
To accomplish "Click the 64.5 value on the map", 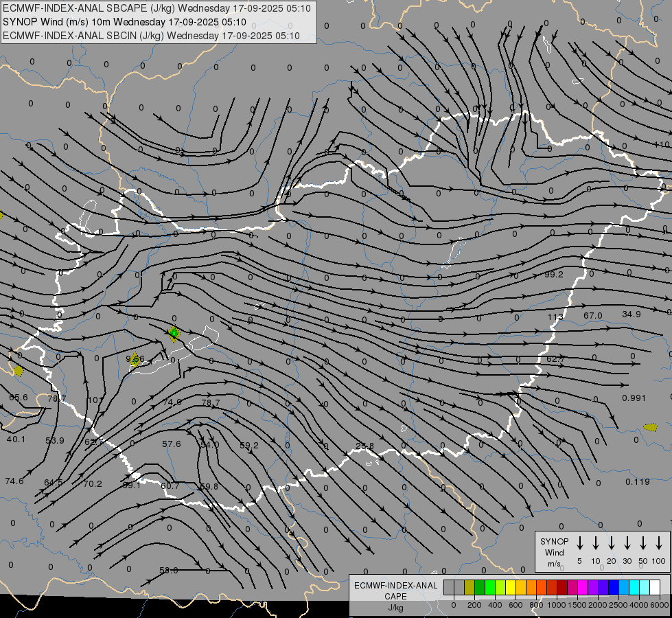I will click(53, 483).
